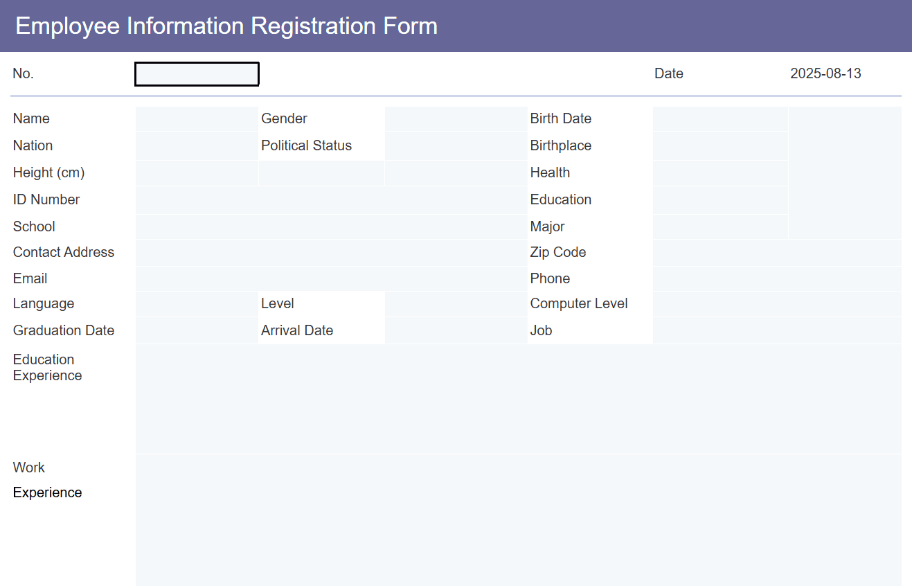
Task: Select the Political Status input field
Action: (x=456, y=145)
